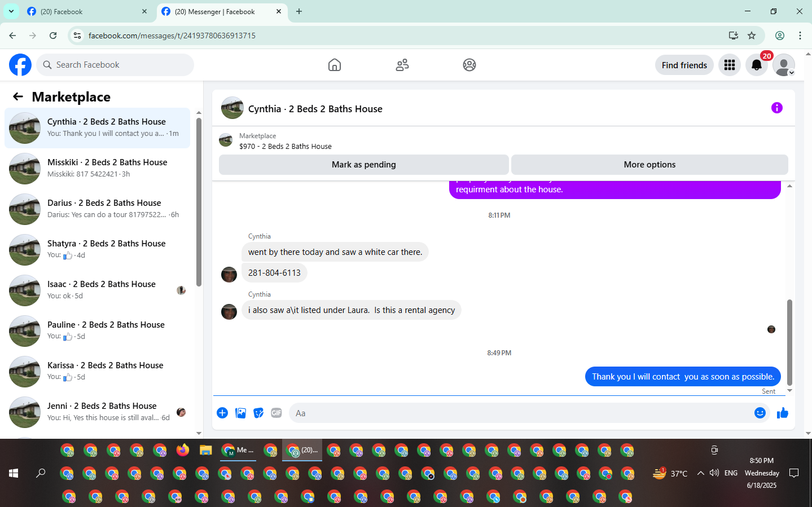Close the Messenger | Facebook tab
The height and width of the screenshot is (507, 812).
coord(279,11)
